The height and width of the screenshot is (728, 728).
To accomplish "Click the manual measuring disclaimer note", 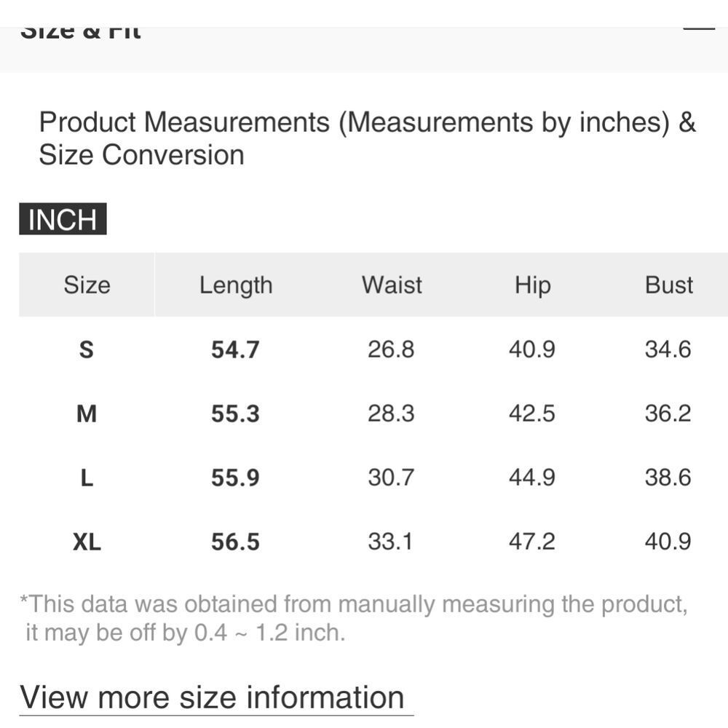I will click(353, 618).
